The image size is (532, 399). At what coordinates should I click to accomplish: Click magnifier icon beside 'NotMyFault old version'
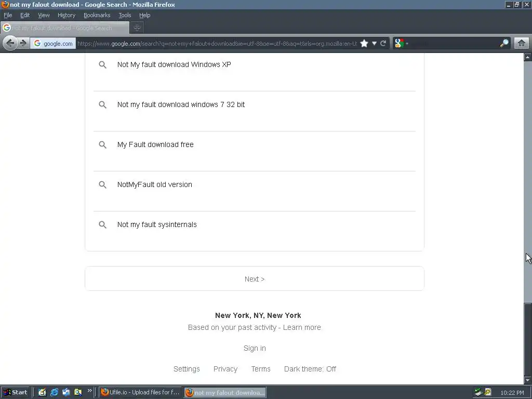click(x=102, y=185)
